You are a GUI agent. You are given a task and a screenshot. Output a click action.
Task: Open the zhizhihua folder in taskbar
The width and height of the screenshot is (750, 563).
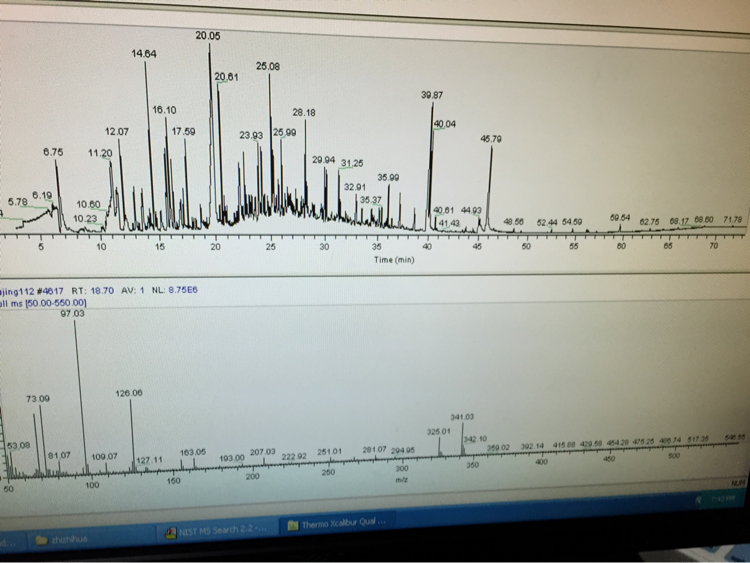61,540
